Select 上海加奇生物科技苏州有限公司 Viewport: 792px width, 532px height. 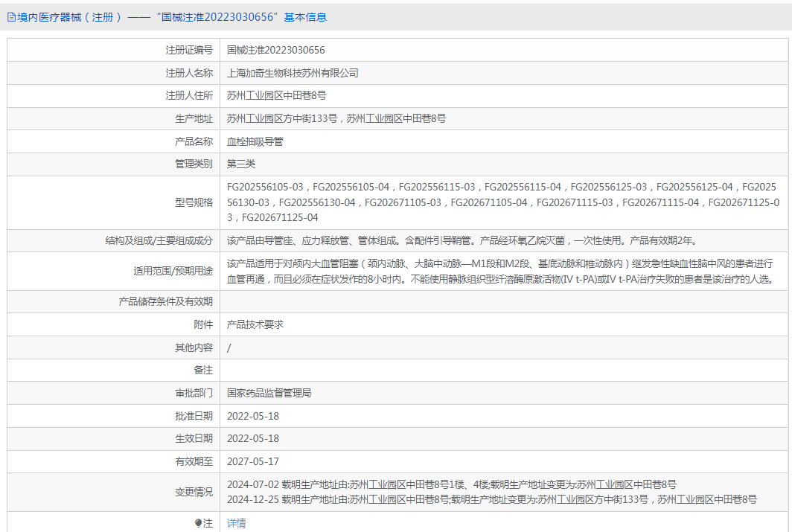coord(293,73)
